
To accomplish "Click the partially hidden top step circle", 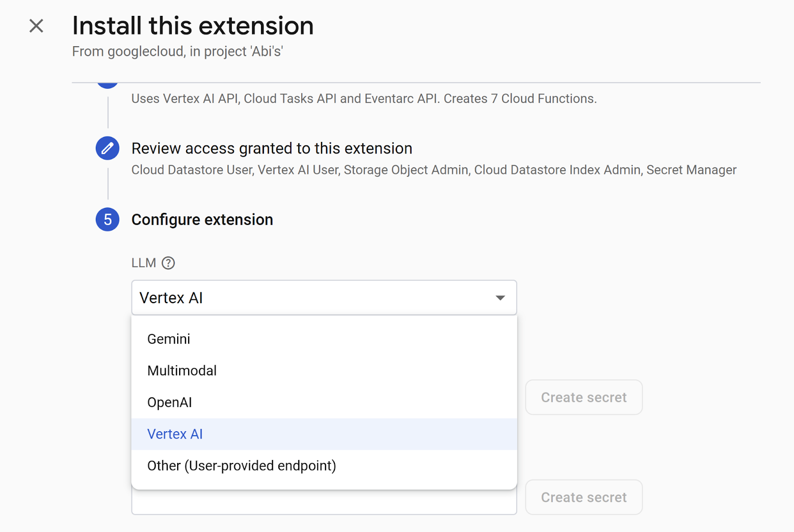I will tap(107, 85).
